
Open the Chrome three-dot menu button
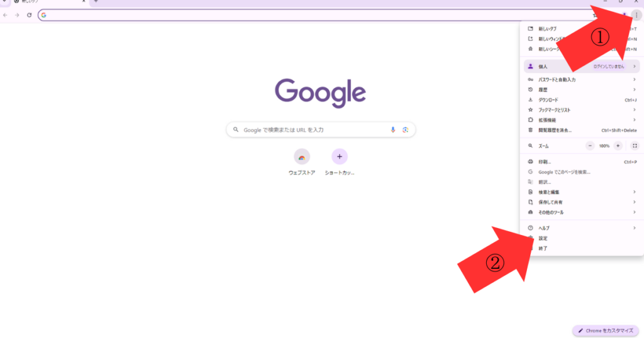coord(636,15)
